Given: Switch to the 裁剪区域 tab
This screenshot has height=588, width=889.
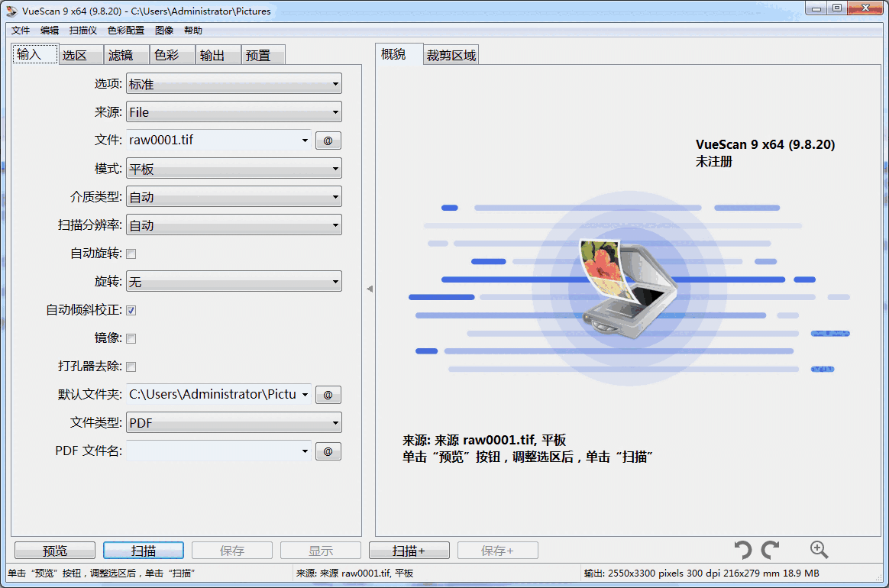Looking at the screenshot, I should (451, 54).
